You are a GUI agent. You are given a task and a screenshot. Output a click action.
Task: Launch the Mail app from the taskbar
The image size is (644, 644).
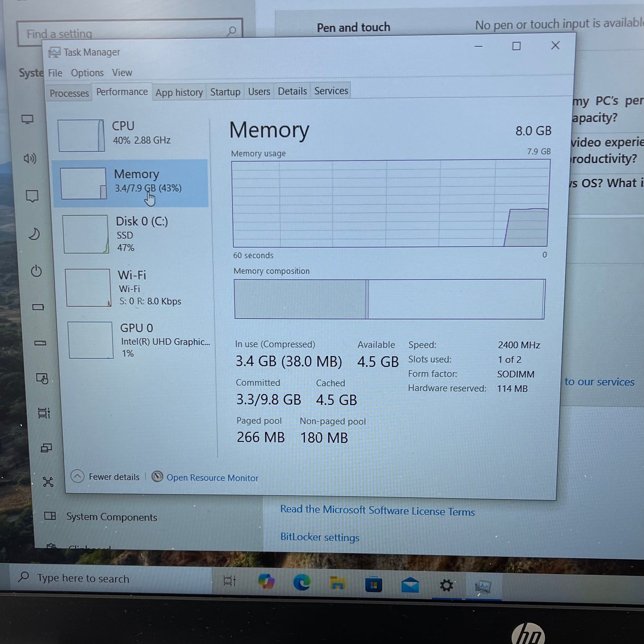click(410, 585)
